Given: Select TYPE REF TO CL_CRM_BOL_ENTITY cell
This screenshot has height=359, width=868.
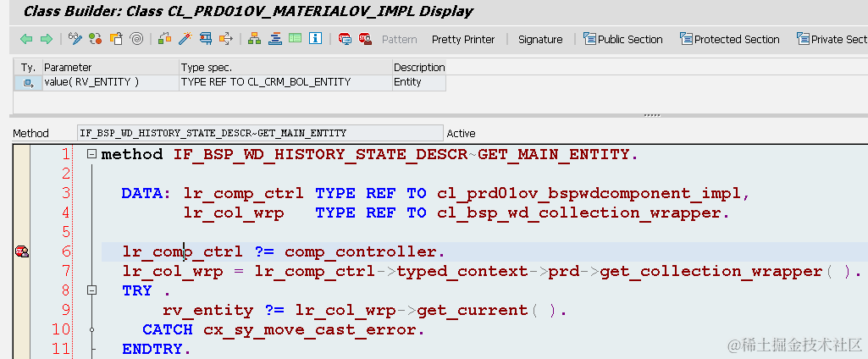Looking at the screenshot, I should 285,82.
